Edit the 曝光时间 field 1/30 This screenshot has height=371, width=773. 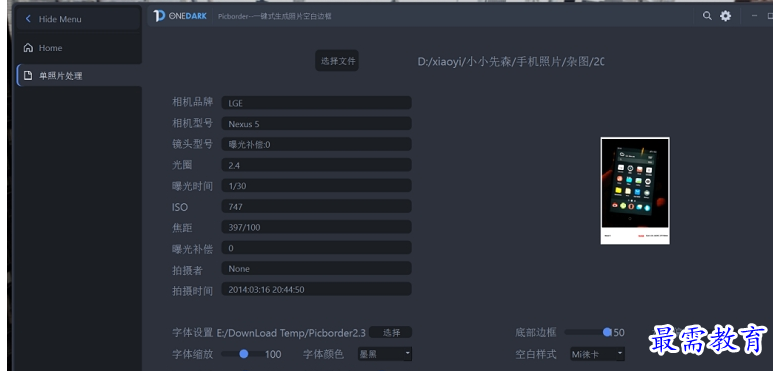316,186
